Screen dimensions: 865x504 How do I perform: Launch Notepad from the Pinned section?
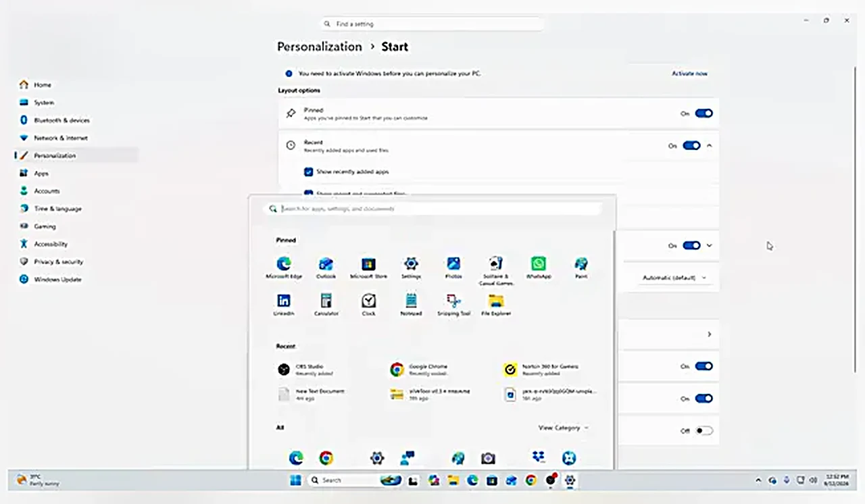pyautogui.click(x=411, y=304)
